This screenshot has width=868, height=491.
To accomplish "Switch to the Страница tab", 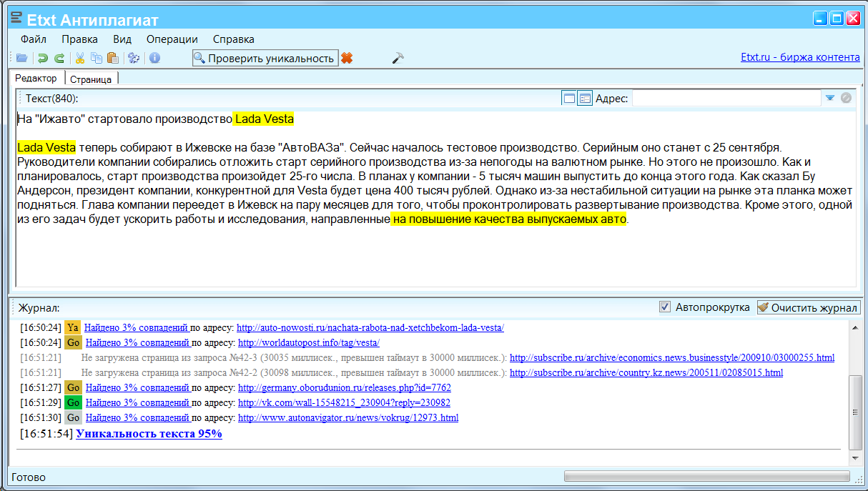I will point(90,79).
